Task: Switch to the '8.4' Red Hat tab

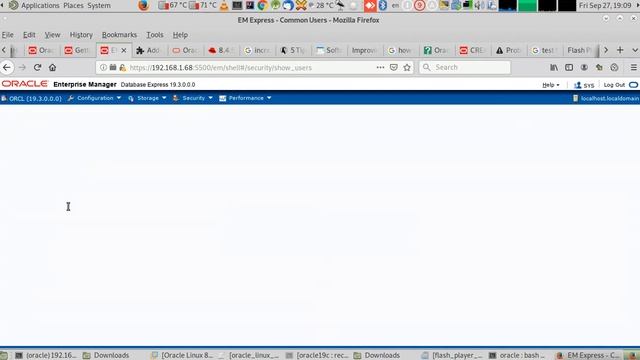Action: point(221,50)
